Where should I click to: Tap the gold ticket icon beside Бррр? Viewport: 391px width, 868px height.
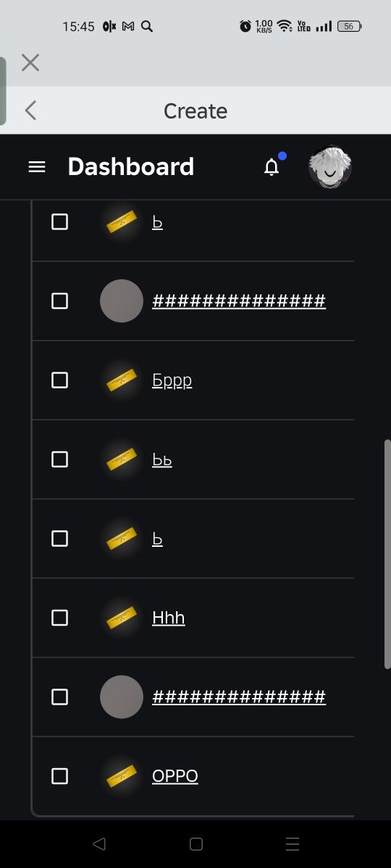coord(122,380)
